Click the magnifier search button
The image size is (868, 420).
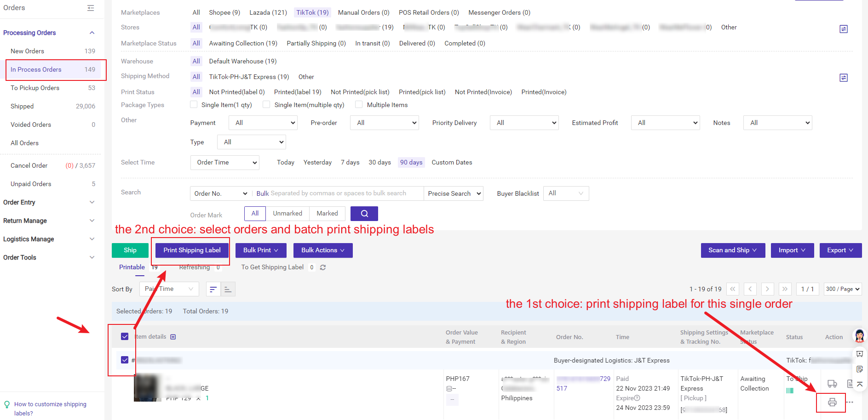364,214
